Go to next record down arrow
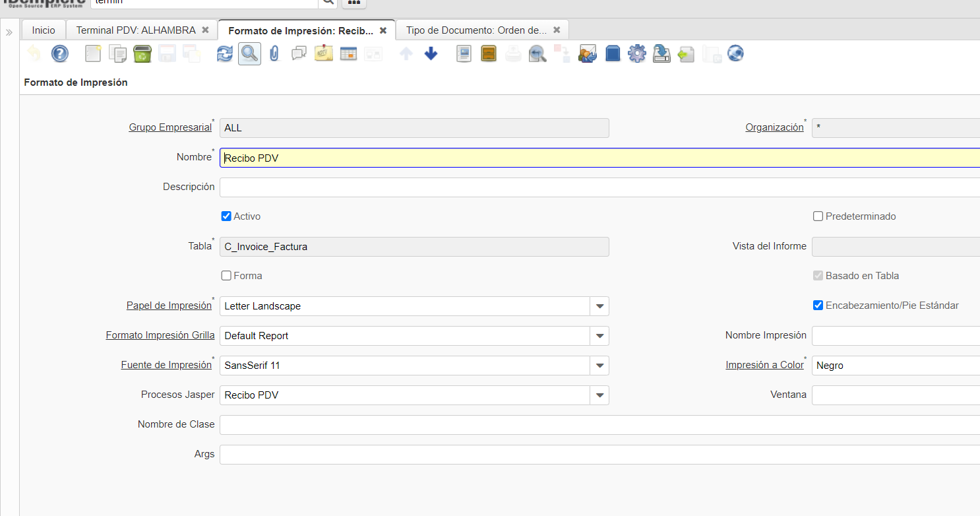The width and height of the screenshot is (980, 516). tap(431, 53)
